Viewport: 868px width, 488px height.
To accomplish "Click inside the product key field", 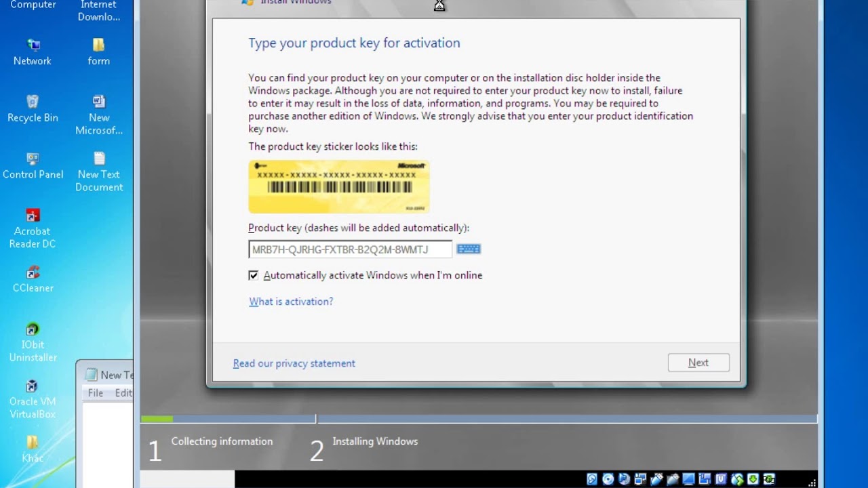I will [x=350, y=249].
